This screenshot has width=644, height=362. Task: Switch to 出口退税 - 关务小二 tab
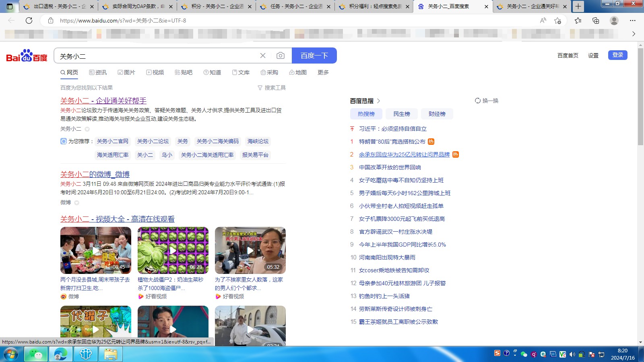pyautogui.click(x=59, y=6)
